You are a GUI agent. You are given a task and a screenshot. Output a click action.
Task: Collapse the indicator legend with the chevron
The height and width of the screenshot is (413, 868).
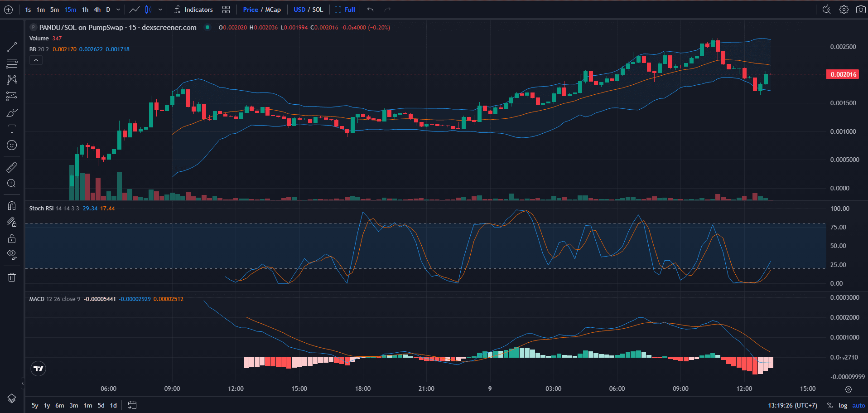click(36, 60)
